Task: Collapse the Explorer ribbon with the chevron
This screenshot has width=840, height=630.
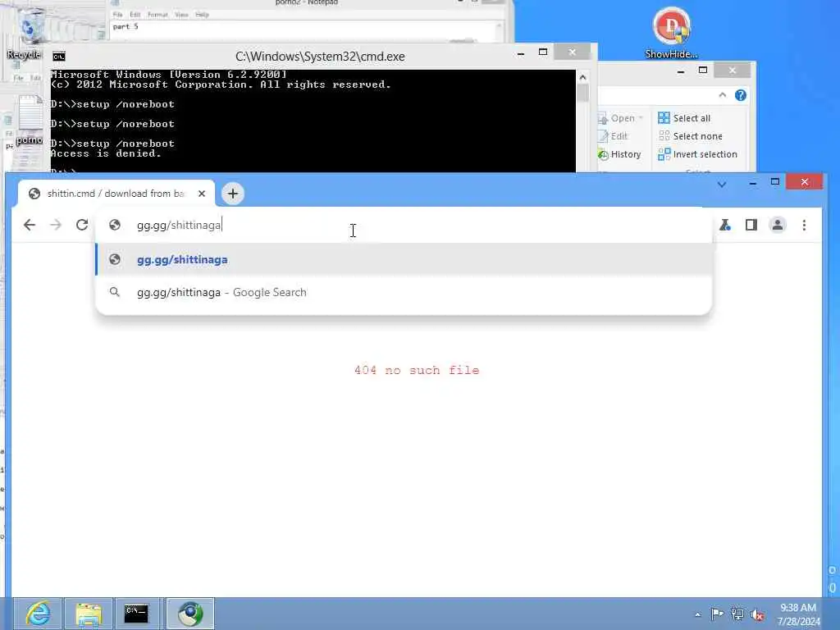Action: pyautogui.click(x=722, y=95)
